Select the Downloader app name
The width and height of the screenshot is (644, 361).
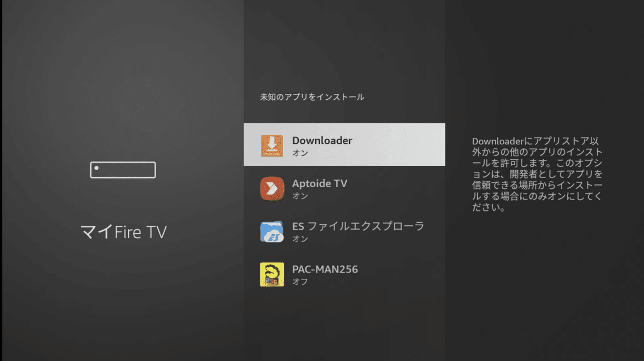[322, 141]
